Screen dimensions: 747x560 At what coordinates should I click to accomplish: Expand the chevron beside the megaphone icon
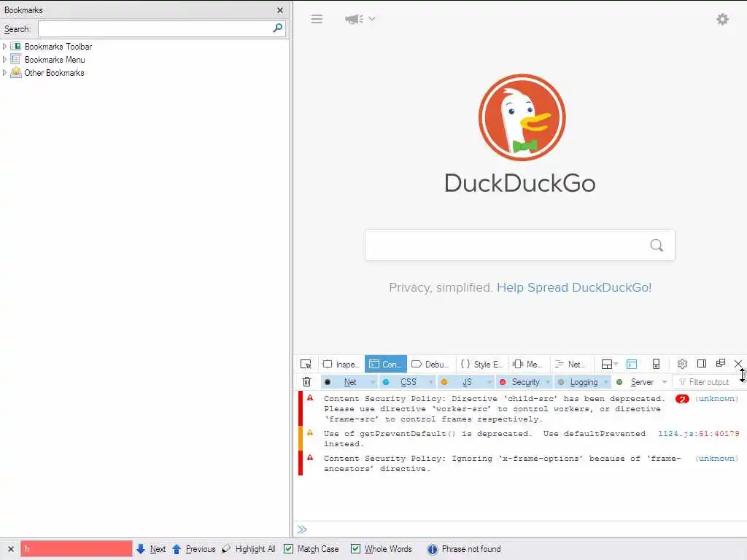[x=372, y=19]
